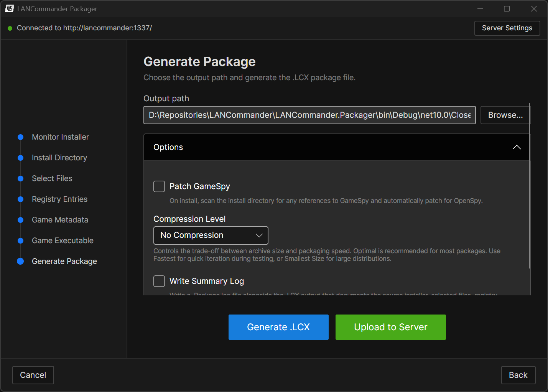This screenshot has width=548, height=392.
Task: Click the 'Generate Package' heading
Action: 199,62
